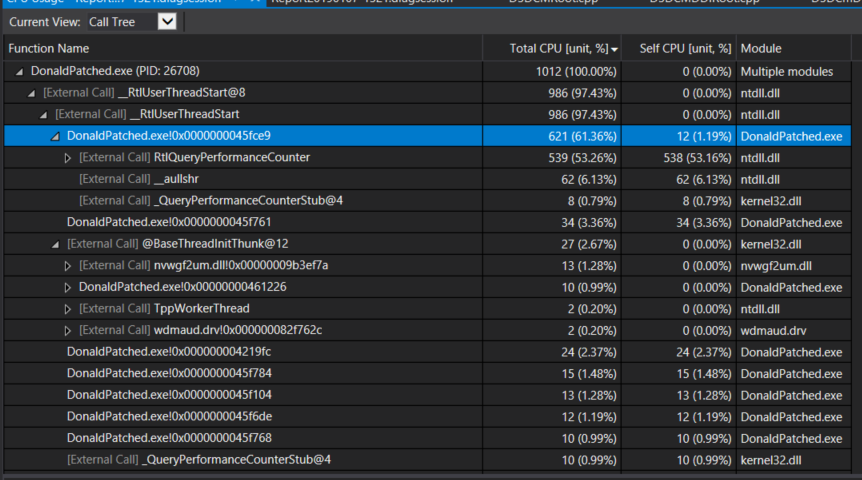
Task: Expand the nvwgf2um.dll!0x00000009b3ef7a row
Action: pyautogui.click(x=68, y=266)
